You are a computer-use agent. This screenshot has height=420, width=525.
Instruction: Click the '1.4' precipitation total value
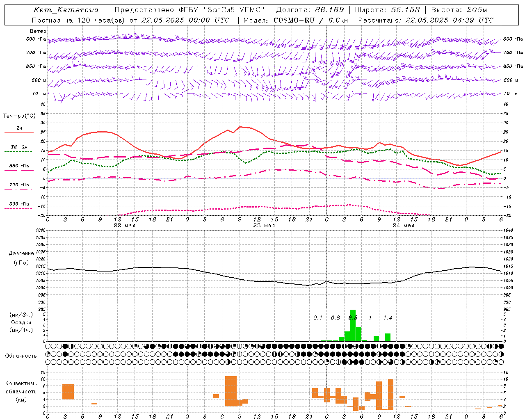pos(388,317)
